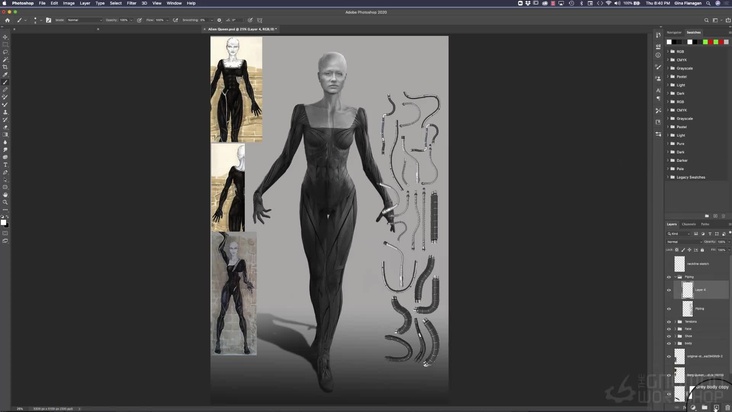The image size is (732, 412).
Task: Click the Home icon in options bar
Action: (x=7, y=20)
